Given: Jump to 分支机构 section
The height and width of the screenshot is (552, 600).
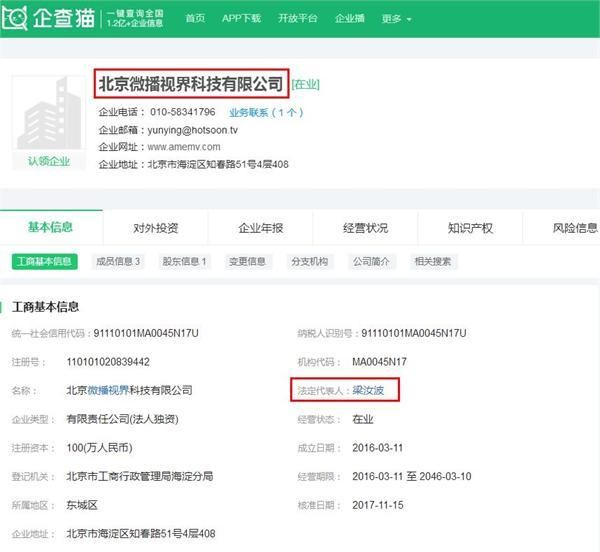Looking at the screenshot, I should click(310, 262).
